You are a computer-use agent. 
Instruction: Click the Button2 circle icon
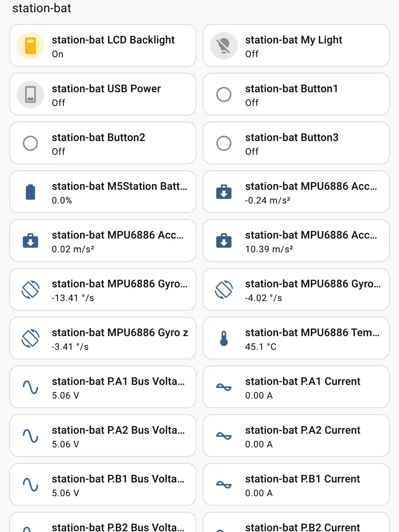click(30, 143)
